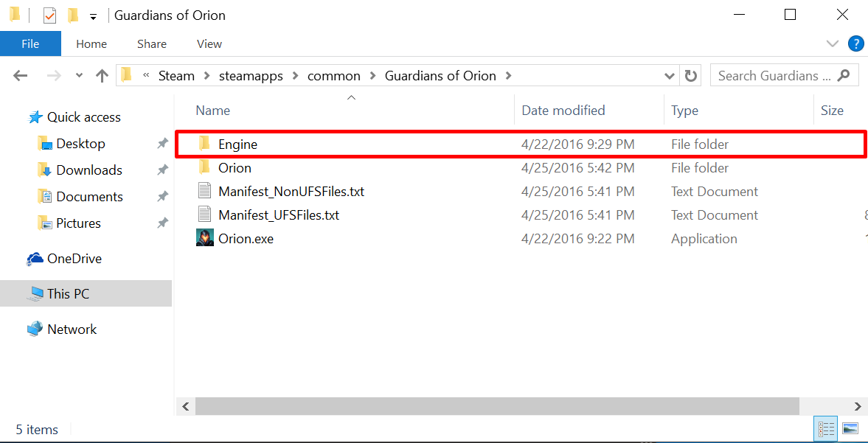Go up one folder level
868x443 pixels.
(x=102, y=76)
